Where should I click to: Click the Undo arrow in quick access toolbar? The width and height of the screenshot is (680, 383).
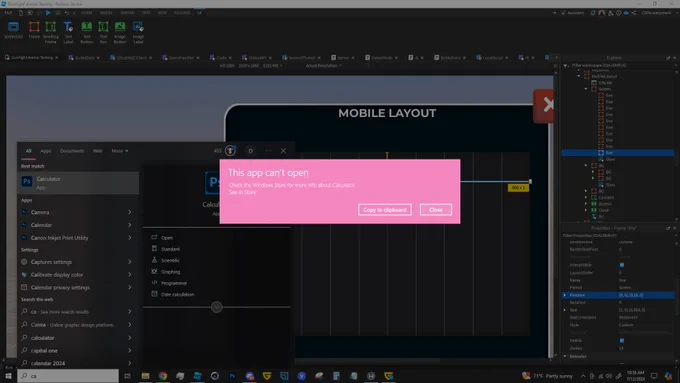[67, 13]
